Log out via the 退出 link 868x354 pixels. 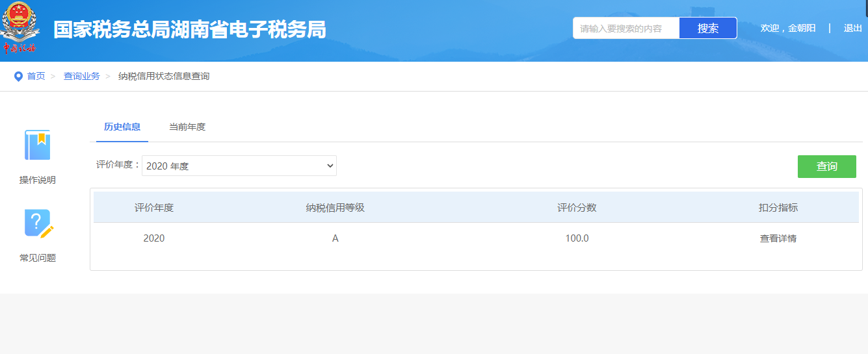click(852, 29)
